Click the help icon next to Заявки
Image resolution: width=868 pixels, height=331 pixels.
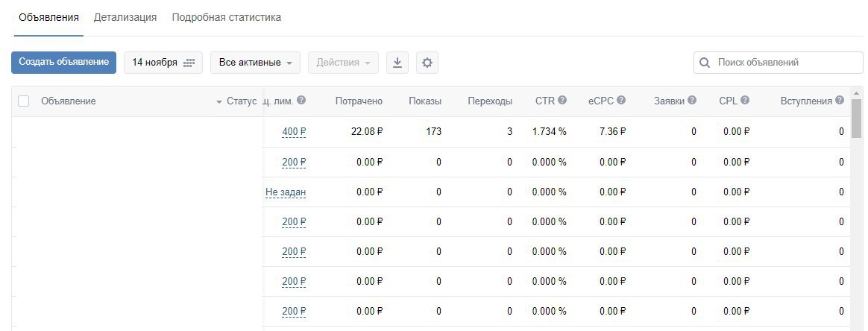tap(692, 100)
